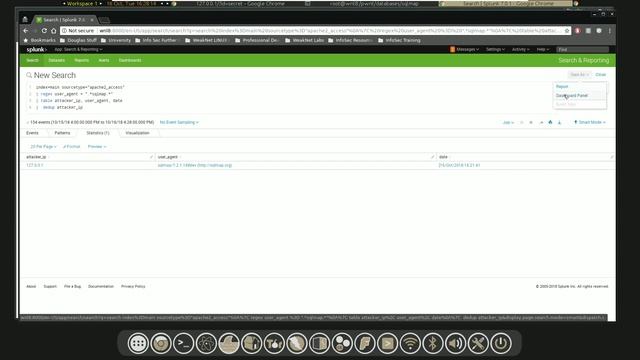
Task: Change Smart Mode search mode dropdown
Action: click(x=590, y=122)
